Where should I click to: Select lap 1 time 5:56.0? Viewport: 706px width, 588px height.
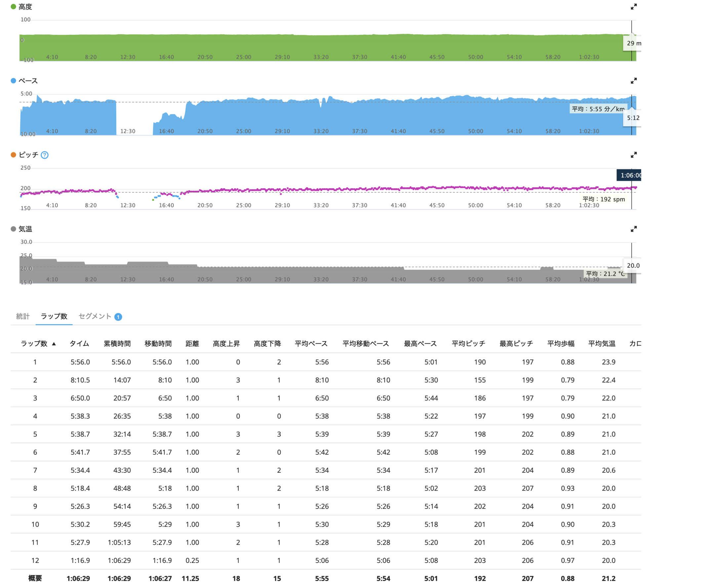(80, 362)
